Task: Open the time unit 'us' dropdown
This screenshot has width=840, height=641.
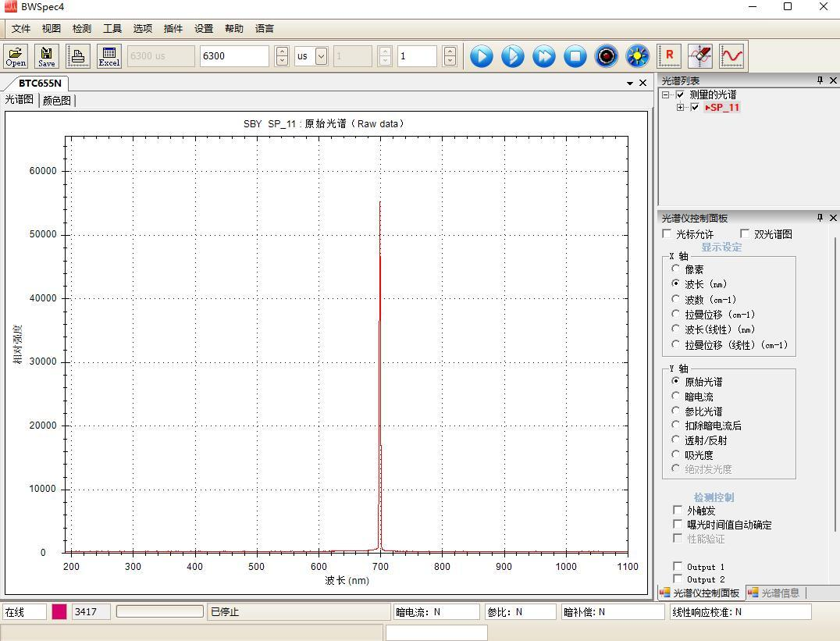Action: (x=321, y=56)
